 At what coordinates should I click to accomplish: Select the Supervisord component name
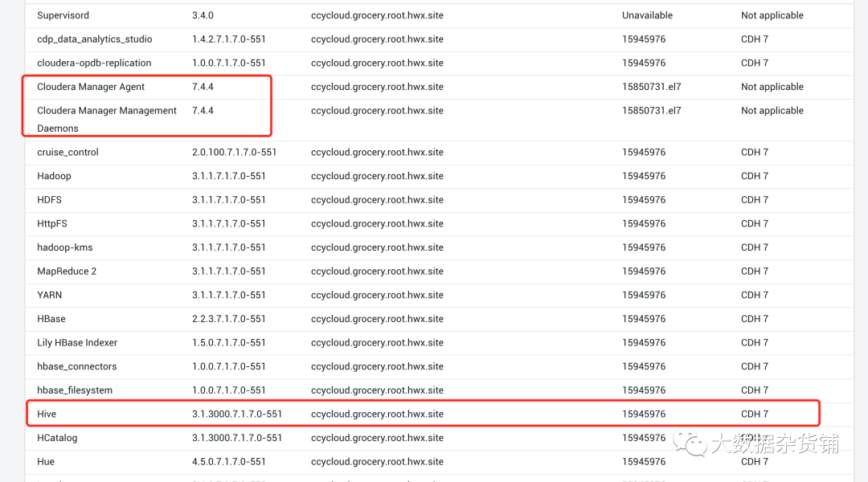click(x=63, y=15)
